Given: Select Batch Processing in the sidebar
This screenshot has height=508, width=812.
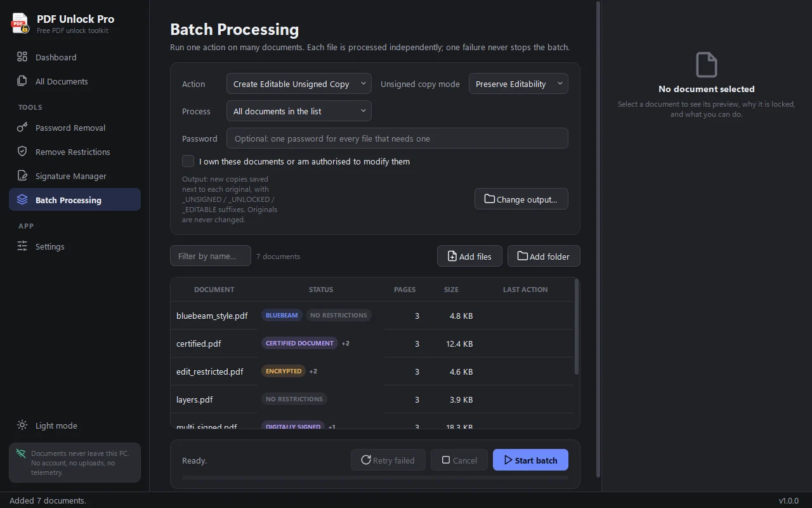Looking at the screenshot, I should [75, 200].
